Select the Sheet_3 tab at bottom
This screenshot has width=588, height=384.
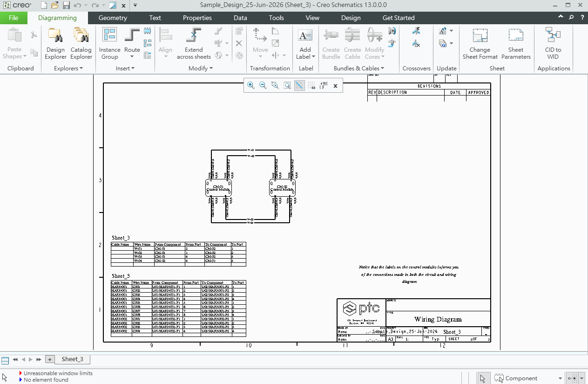[x=73, y=359]
